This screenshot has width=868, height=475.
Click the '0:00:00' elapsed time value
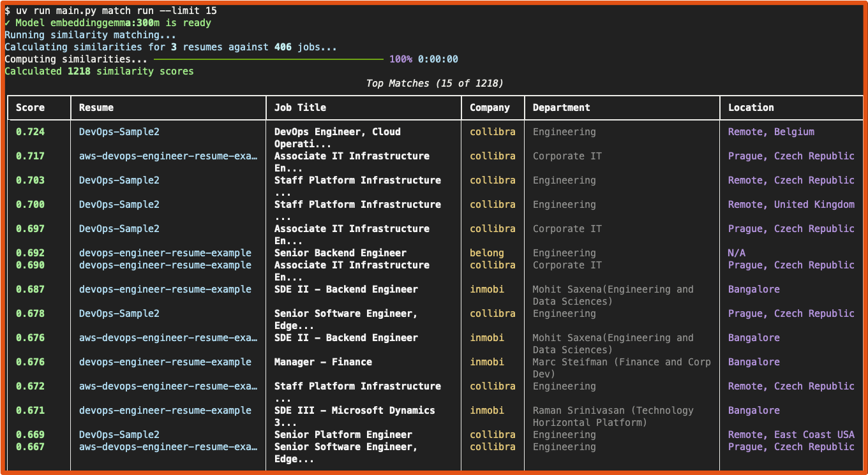pos(438,59)
